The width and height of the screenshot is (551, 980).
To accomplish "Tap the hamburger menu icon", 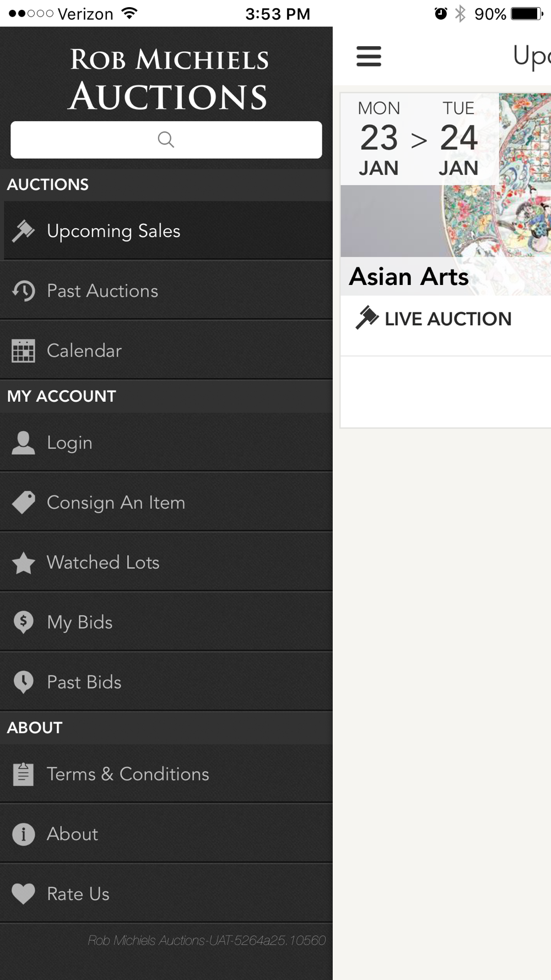I will [x=369, y=56].
